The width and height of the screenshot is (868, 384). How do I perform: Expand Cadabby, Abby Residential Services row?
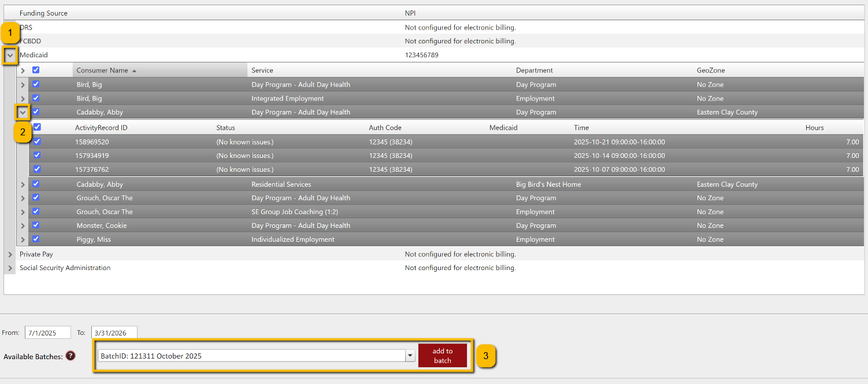tap(23, 184)
